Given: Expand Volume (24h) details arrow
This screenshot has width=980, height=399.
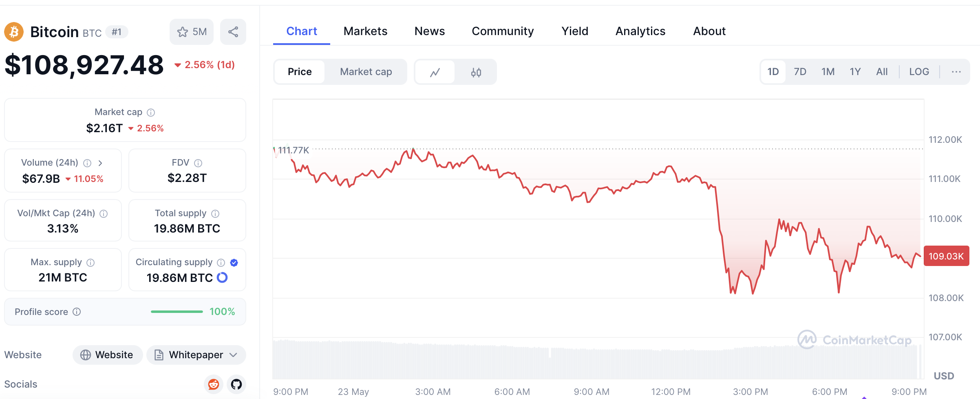Looking at the screenshot, I should (x=100, y=163).
